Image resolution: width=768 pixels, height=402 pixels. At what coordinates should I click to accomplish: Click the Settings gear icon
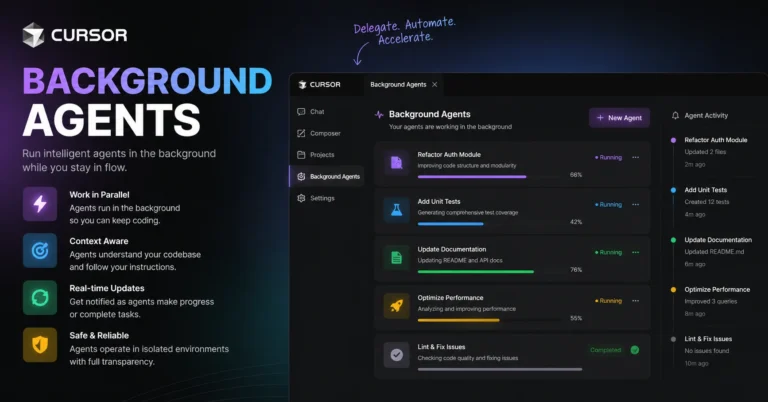pos(301,198)
